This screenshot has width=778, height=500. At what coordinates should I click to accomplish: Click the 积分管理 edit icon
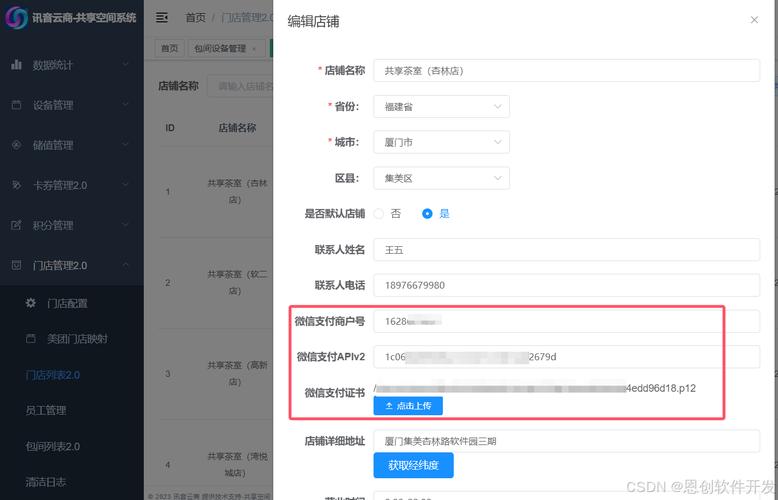tap(16, 225)
